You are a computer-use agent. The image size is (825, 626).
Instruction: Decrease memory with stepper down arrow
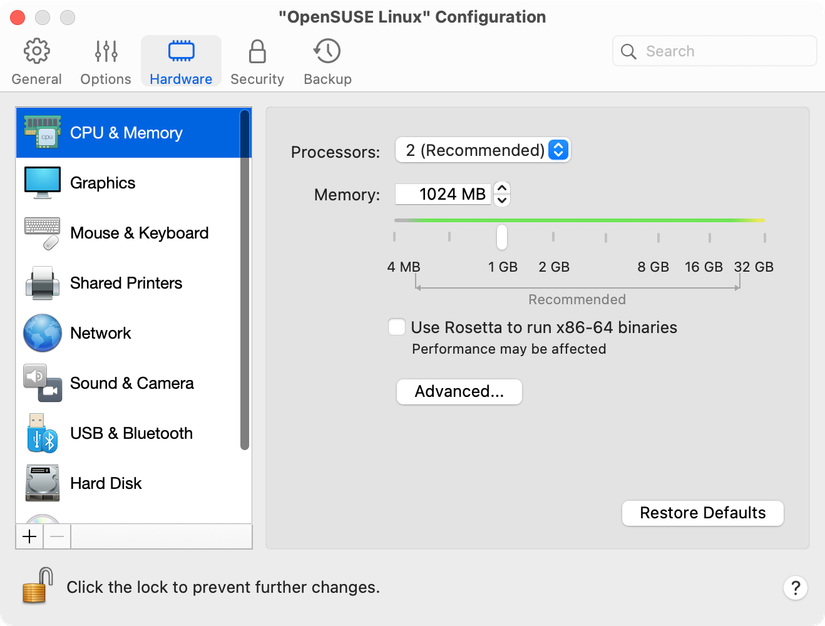pos(502,200)
